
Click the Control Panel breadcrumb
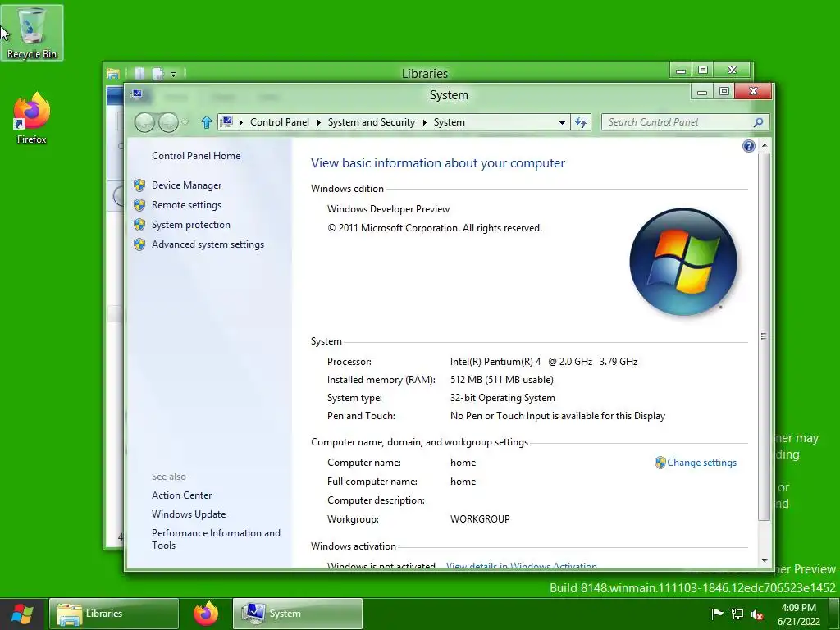pyautogui.click(x=280, y=122)
